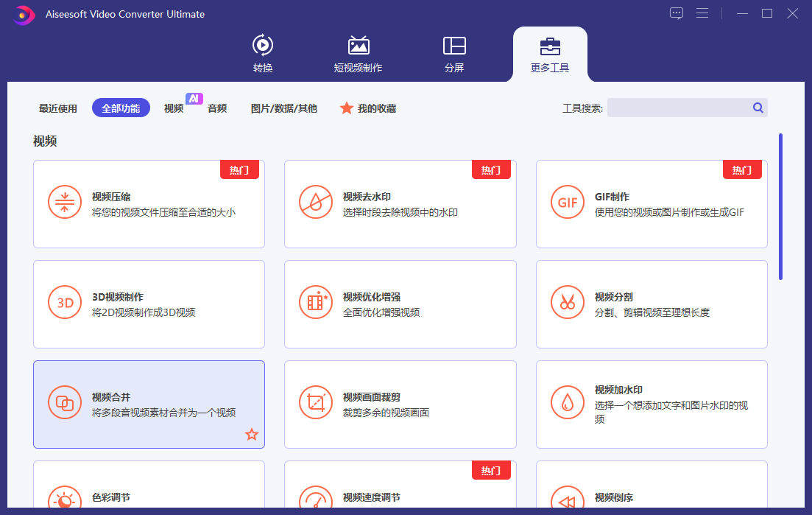Screen dimensions: 812x515
Task: Click inside the 工具搜索 search field
Action: [685, 108]
